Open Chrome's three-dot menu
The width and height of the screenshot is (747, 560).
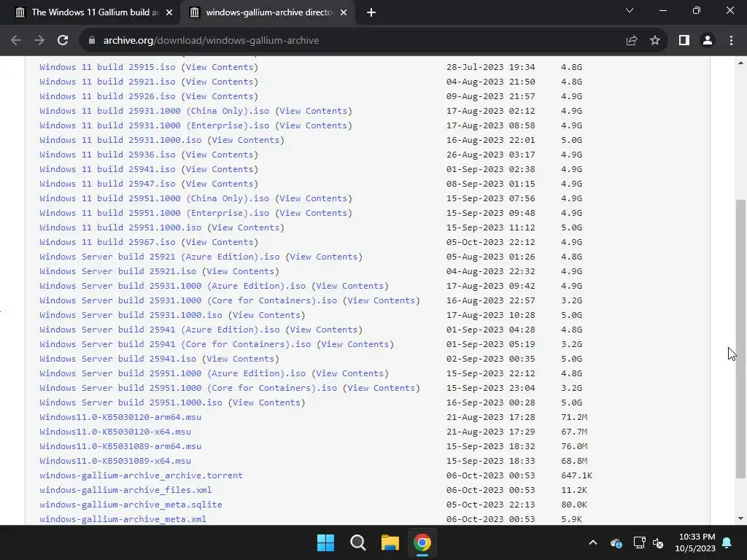click(731, 41)
